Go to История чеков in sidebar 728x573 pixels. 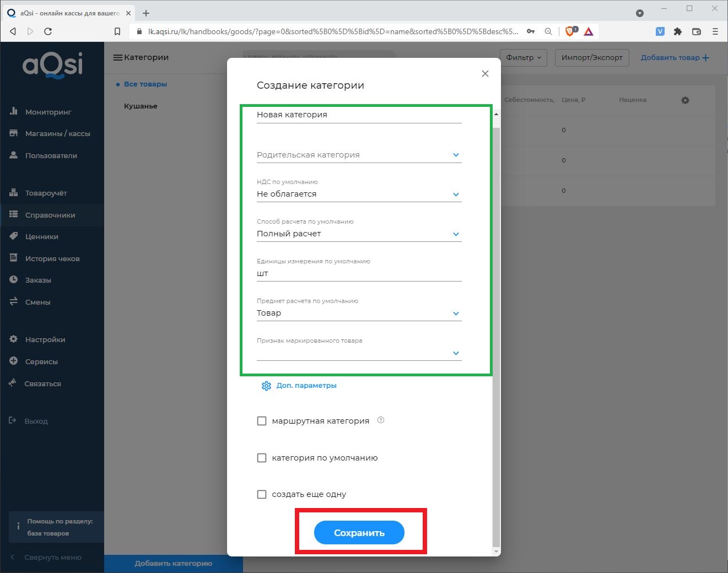point(52,258)
